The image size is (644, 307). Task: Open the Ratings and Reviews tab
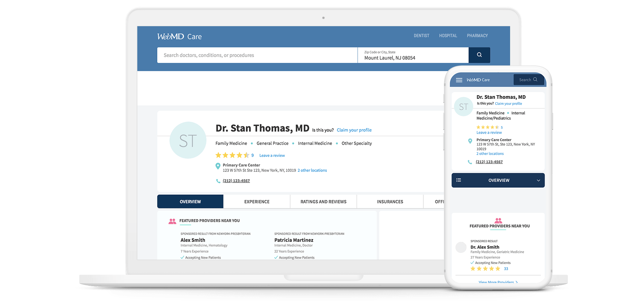323,202
